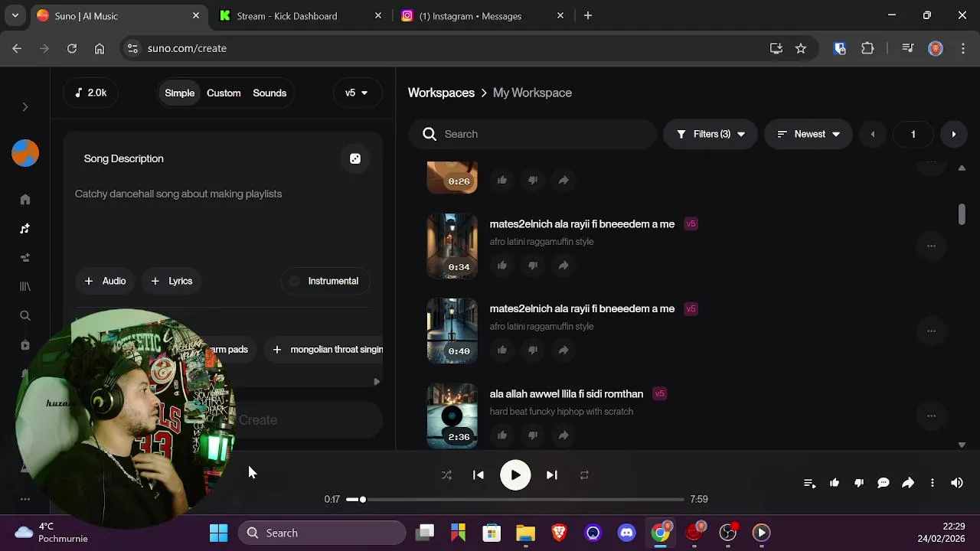
Task: Open a new browser tab
Action: tap(588, 15)
